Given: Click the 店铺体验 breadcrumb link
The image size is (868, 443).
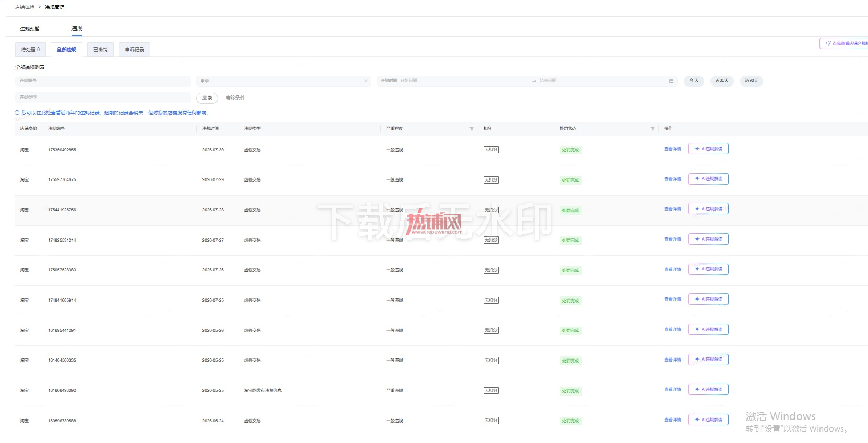Looking at the screenshot, I should (x=25, y=7).
